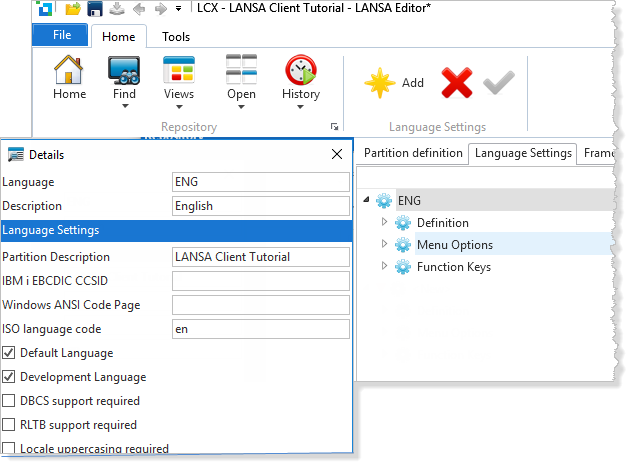This screenshot has width=631, height=475.
Task: Click the Save All stacked disk icon
Action: [x=117, y=8]
